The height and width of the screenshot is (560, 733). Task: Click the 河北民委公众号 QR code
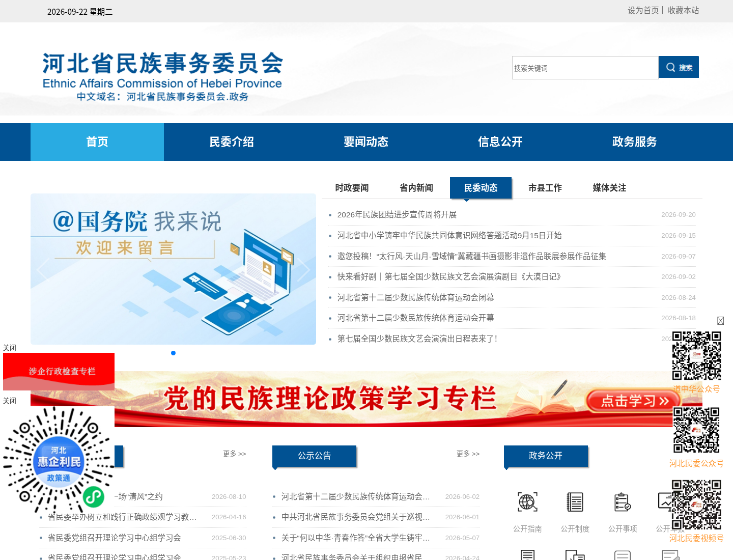coord(696,430)
